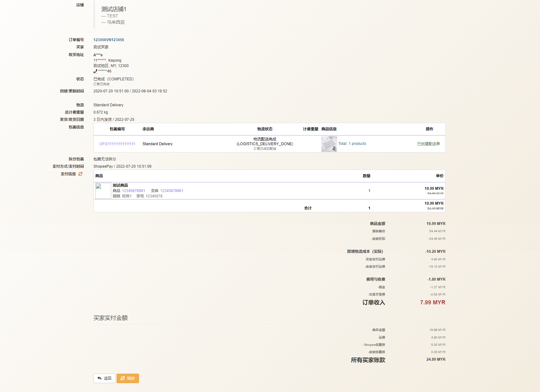Click the store name 测试店铺1
The image size is (540, 392).
tap(114, 9)
